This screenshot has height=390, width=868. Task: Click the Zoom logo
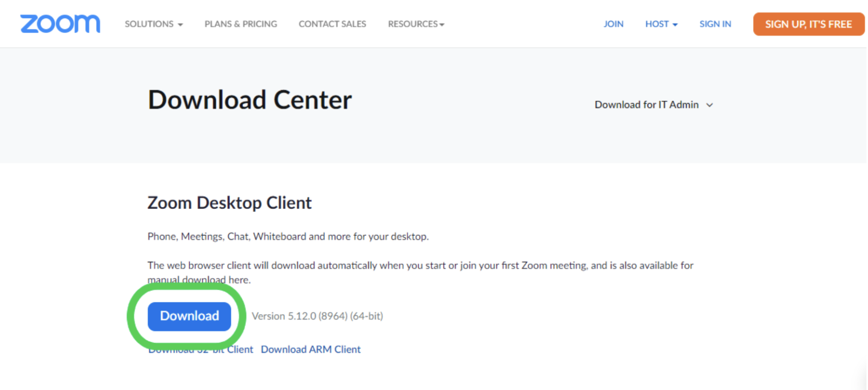click(x=60, y=24)
